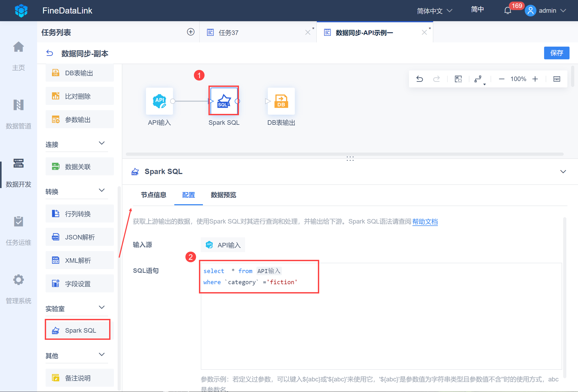Viewport: 578px width, 392px height.
Task: Expand the 简体中文 language dropdown
Action: 434,11
